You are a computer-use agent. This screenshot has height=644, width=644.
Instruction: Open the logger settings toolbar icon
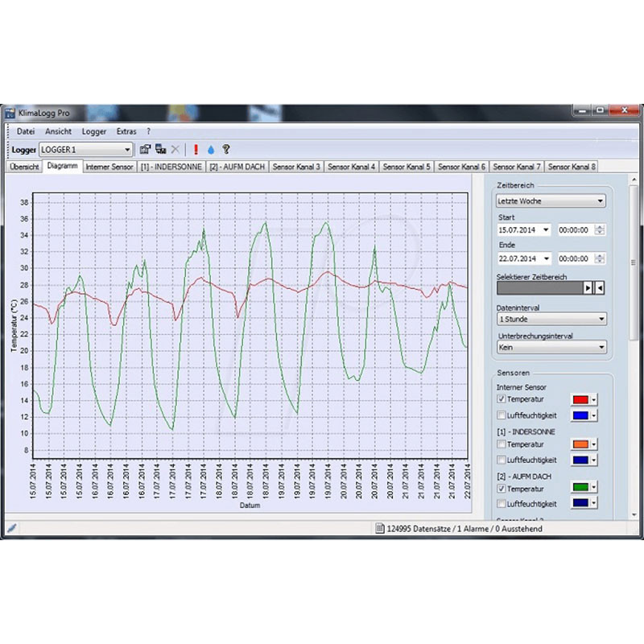pos(145,149)
